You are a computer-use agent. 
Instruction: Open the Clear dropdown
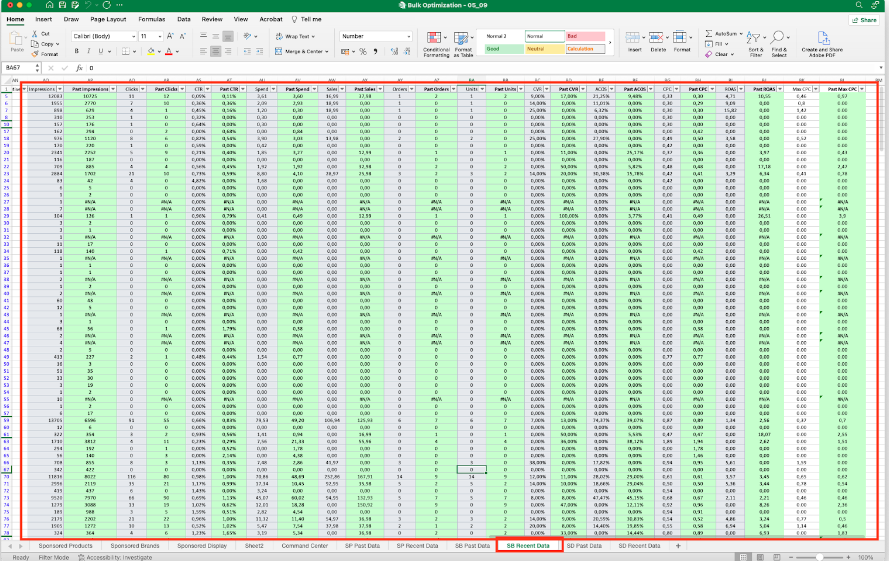pyautogui.click(x=720, y=54)
